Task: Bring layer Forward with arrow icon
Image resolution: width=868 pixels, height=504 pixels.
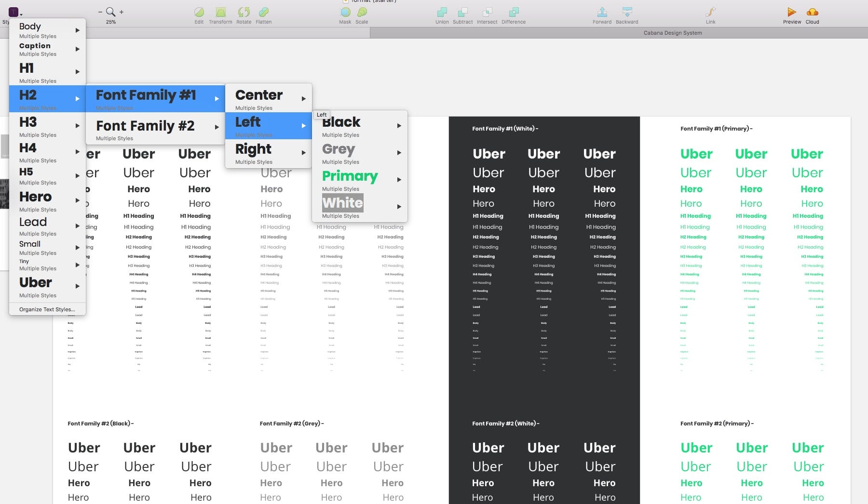Action: point(602,12)
